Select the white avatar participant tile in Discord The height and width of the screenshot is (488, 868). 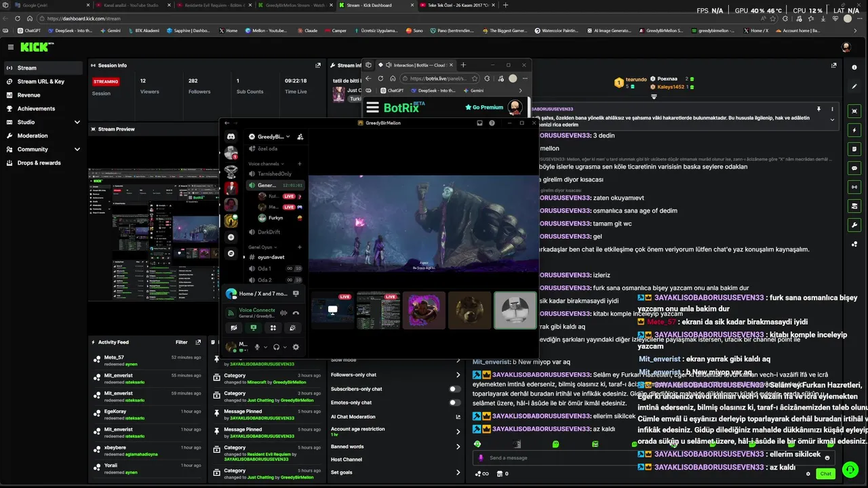[515, 310]
